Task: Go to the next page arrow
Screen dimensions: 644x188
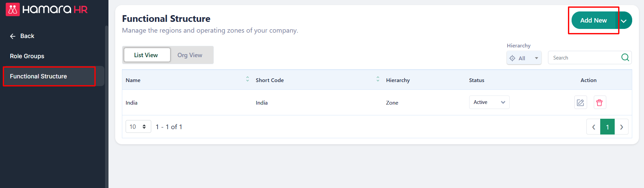Action: [621, 127]
